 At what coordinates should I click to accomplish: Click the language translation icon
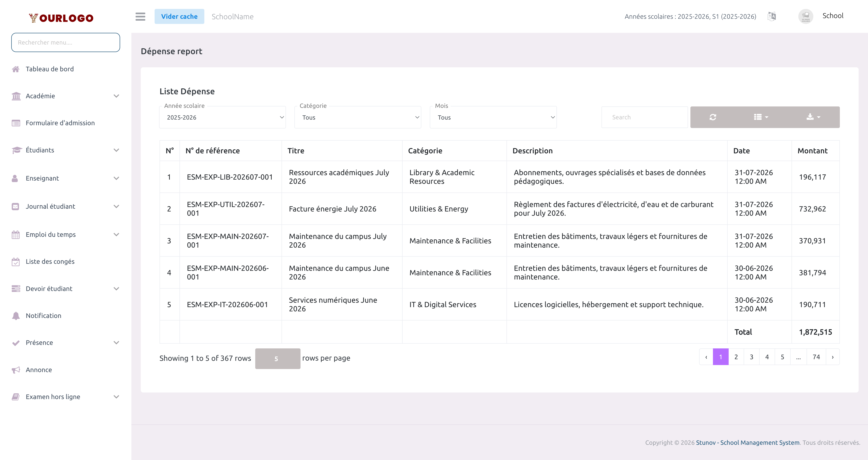coord(772,16)
